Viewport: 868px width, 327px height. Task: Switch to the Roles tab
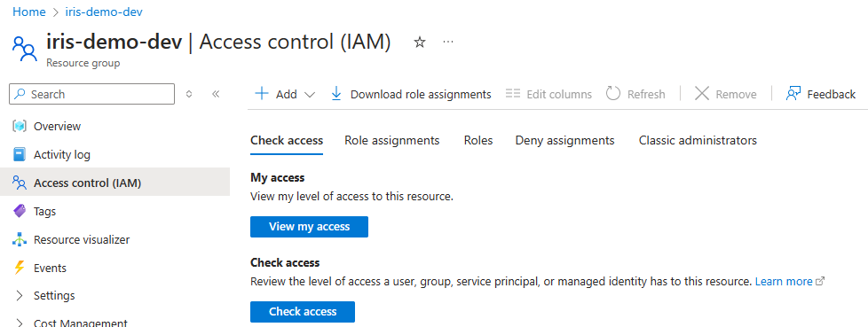point(478,140)
